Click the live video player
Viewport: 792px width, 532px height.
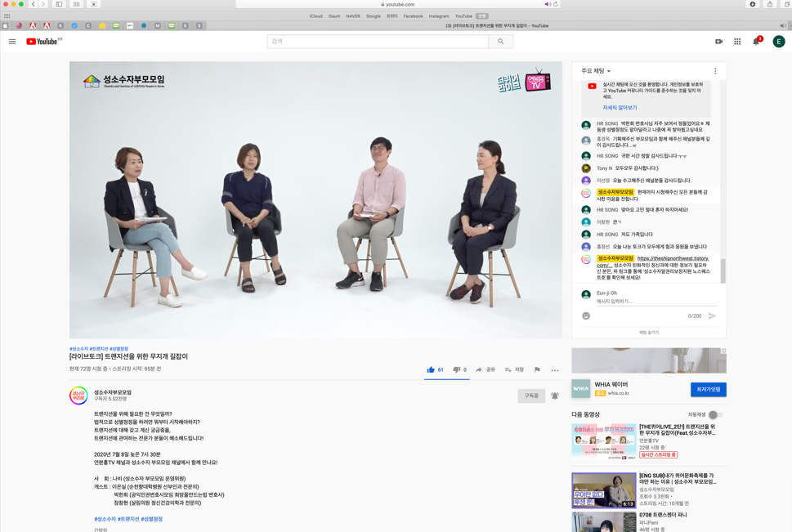(315, 200)
